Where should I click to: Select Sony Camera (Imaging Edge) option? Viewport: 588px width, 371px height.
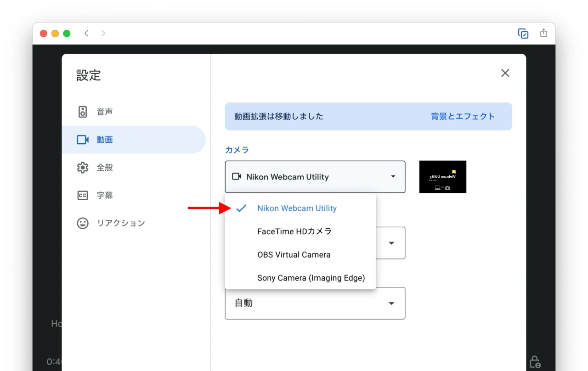coord(311,278)
